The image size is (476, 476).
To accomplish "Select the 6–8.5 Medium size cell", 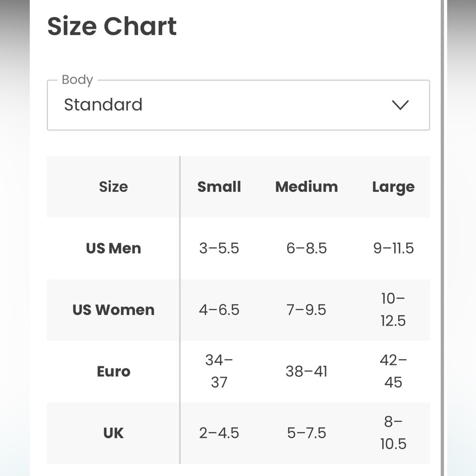I will [306, 248].
